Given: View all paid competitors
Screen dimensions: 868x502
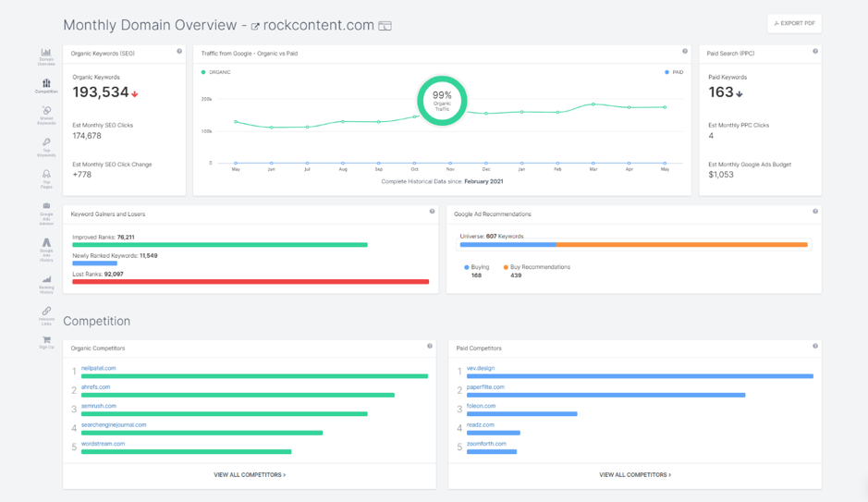Looking at the screenshot, I should coord(635,475).
